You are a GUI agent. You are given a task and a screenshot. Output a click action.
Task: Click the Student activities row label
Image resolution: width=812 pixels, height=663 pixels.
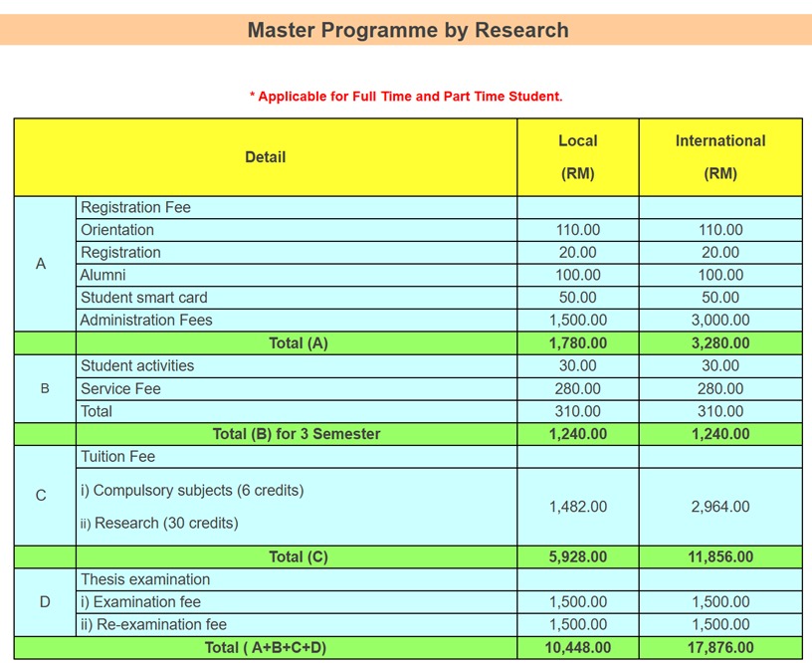coord(137,366)
